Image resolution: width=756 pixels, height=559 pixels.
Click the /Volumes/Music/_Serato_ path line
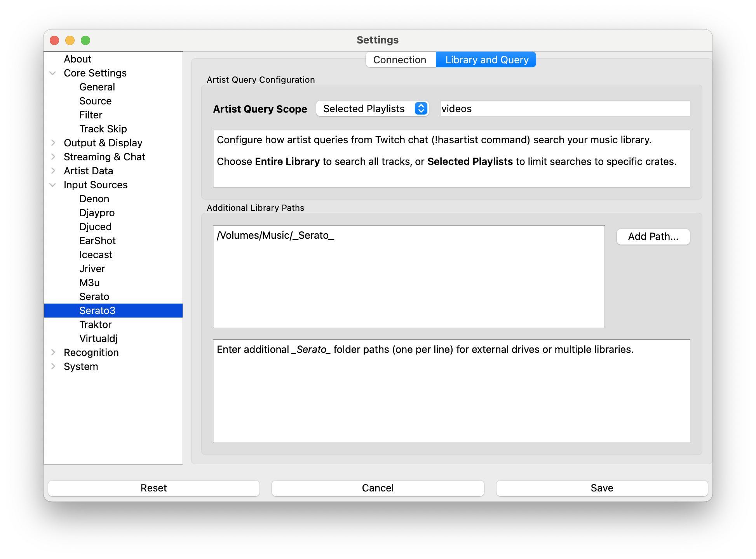click(275, 236)
